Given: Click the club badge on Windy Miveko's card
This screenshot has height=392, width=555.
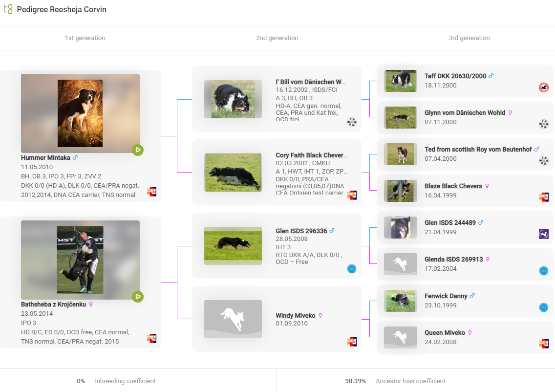Looking at the screenshot, I should click(351, 342).
